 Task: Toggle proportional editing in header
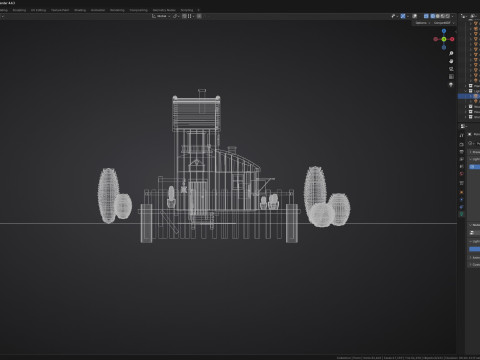pyautogui.click(x=199, y=16)
